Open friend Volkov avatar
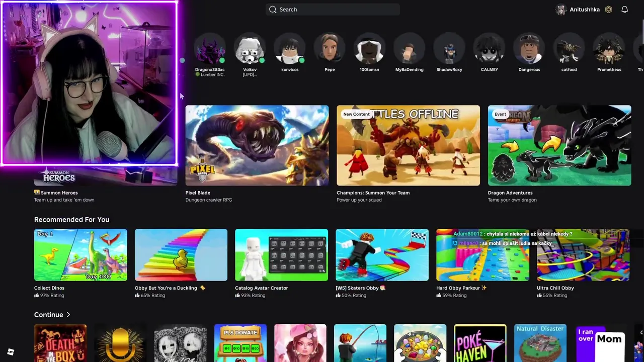This screenshot has width=644, height=362. point(250,50)
